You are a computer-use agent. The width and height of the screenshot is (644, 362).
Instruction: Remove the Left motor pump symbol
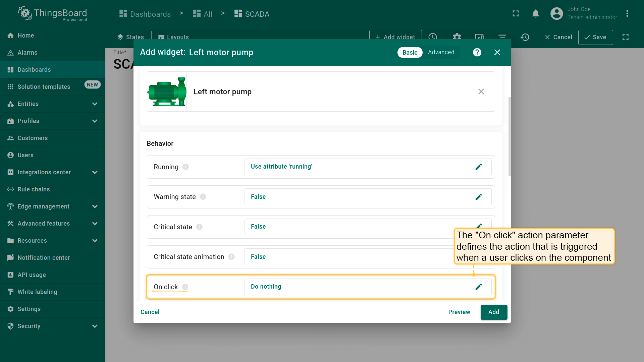pyautogui.click(x=481, y=92)
